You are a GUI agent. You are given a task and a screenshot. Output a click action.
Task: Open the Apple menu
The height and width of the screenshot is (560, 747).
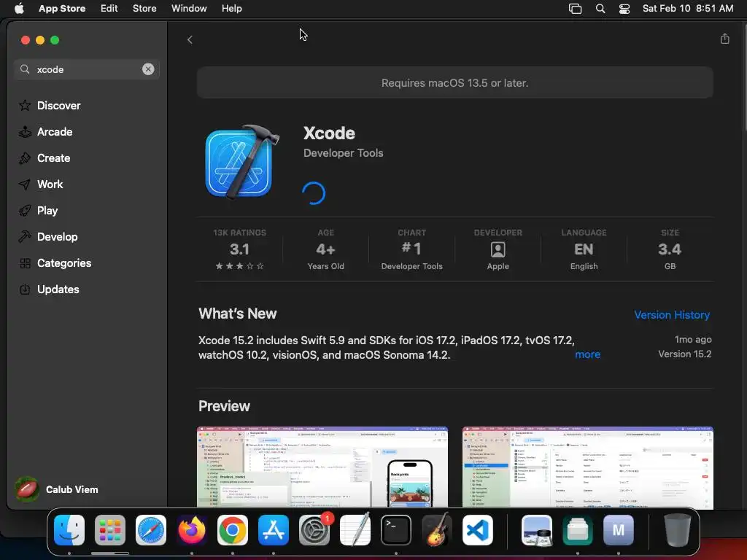pos(19,9)
